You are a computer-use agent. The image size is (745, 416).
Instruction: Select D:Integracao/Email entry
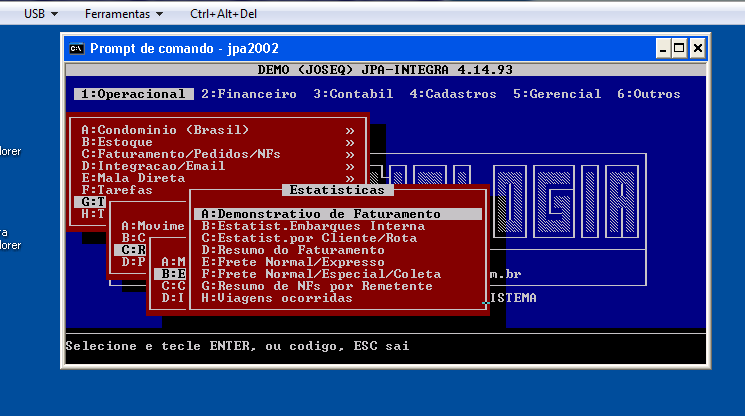[153, 166]
